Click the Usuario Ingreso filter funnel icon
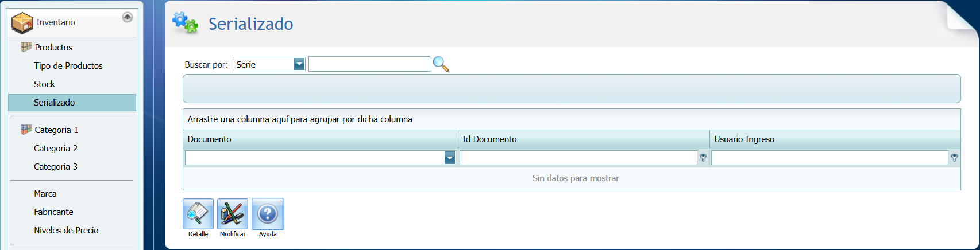Image resolution: width=980 pixels, height=250 pixels. [954, 158]
